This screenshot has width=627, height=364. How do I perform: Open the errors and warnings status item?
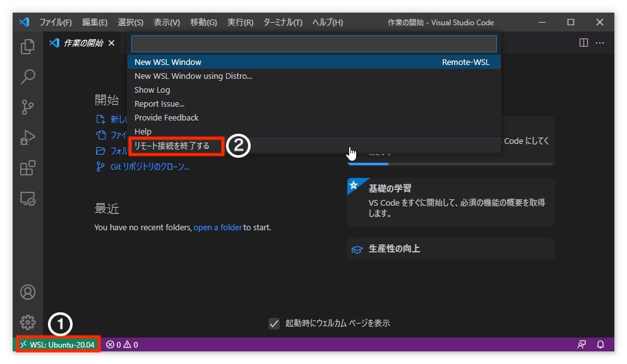click(122, 344)
